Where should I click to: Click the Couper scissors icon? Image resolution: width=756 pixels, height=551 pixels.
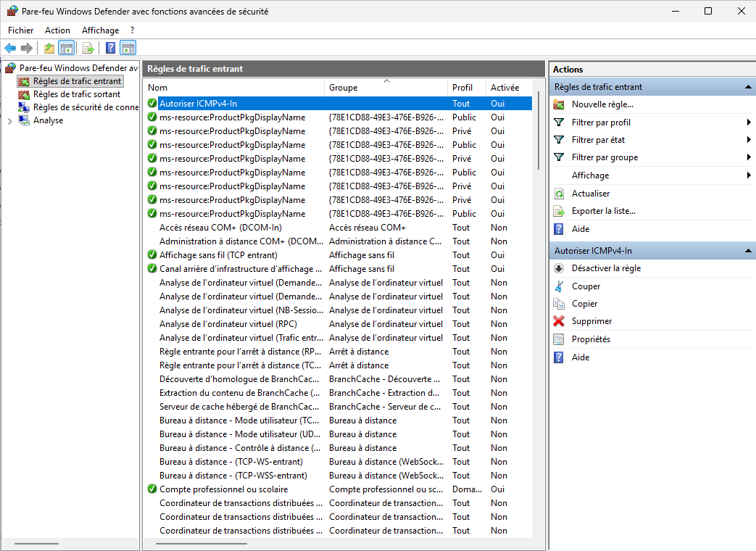coord(559,286)
